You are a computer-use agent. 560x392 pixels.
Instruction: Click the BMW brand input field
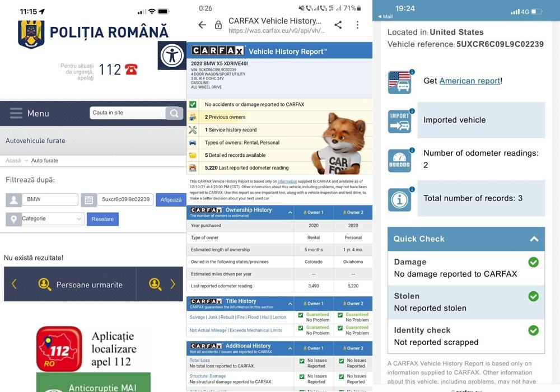click(x=50, y=199)
